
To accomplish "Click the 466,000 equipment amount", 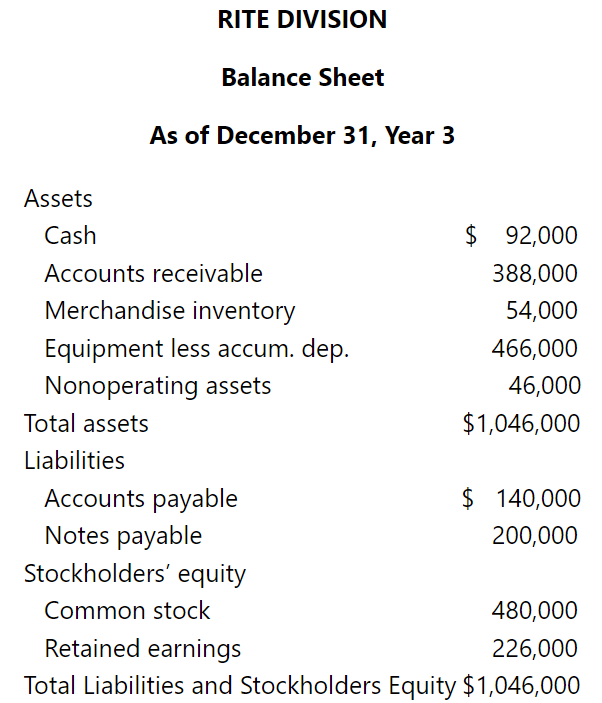I will coord(535,349).
